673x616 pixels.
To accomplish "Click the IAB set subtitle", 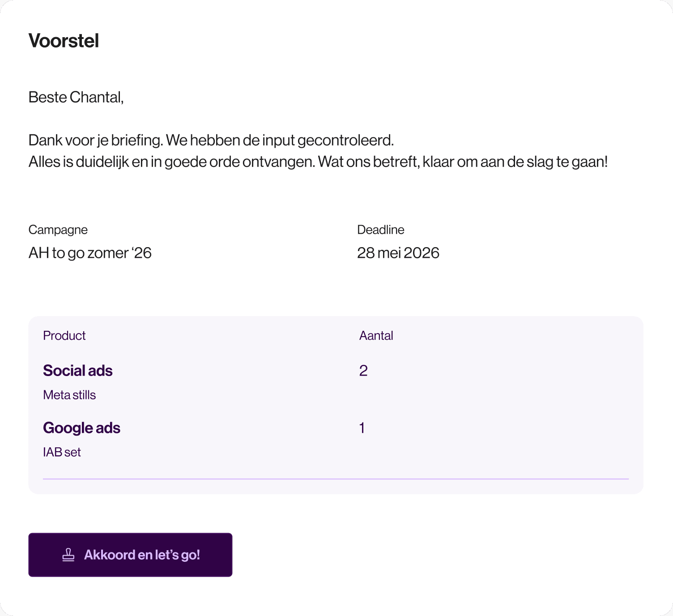I will coord(62,452).
